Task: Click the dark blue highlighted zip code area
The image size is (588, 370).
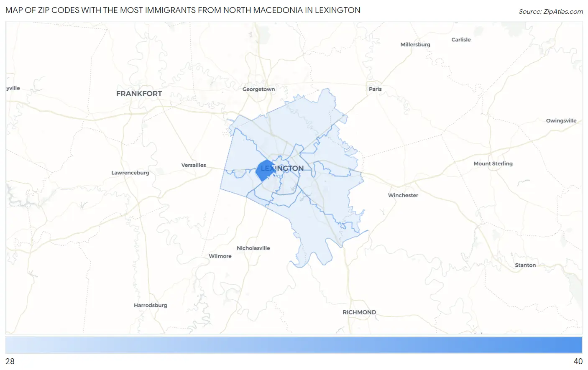Action: click(x=265, y=171)
